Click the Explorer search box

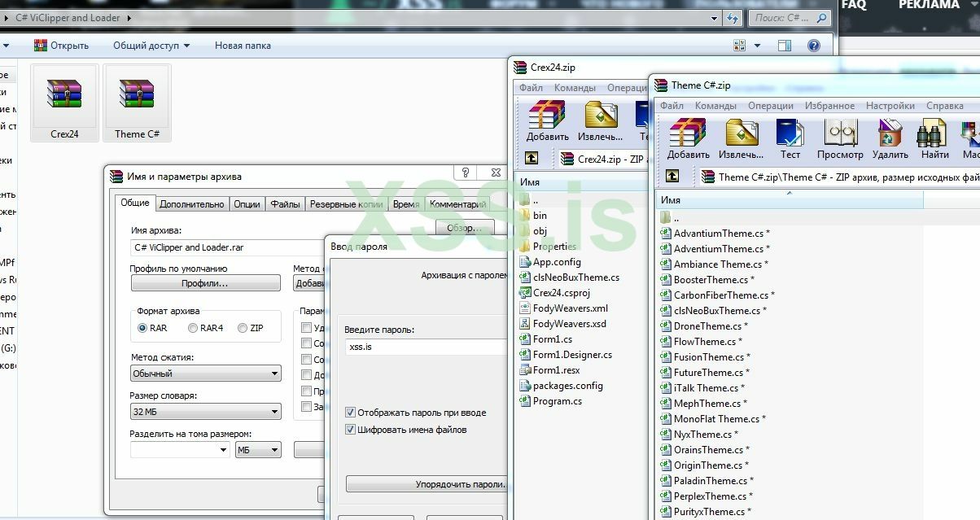tap(788, 18)
